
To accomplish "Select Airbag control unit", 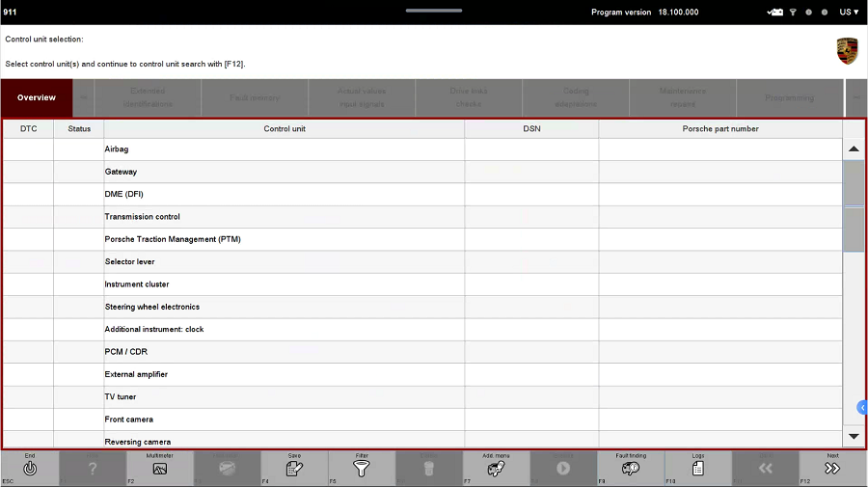I will (423, 149).
